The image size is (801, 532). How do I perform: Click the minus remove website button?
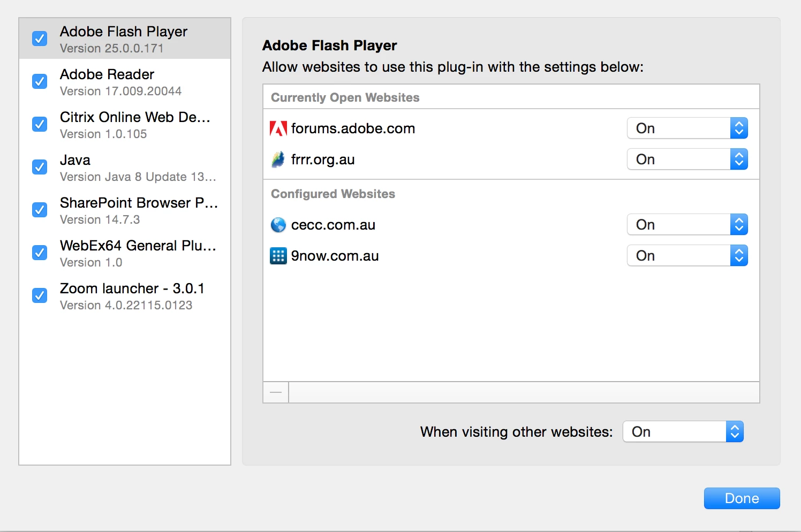point(276,392)
